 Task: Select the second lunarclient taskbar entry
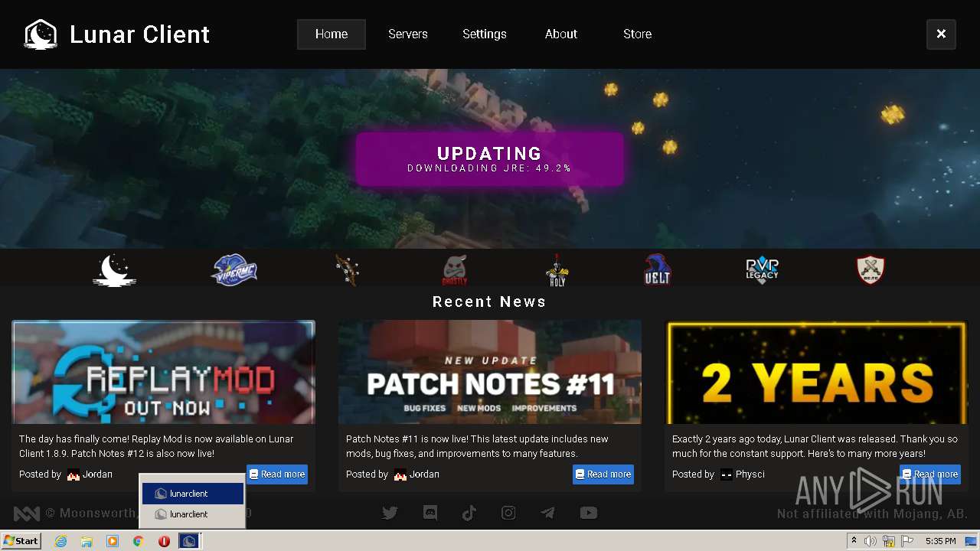pos(193,514)
